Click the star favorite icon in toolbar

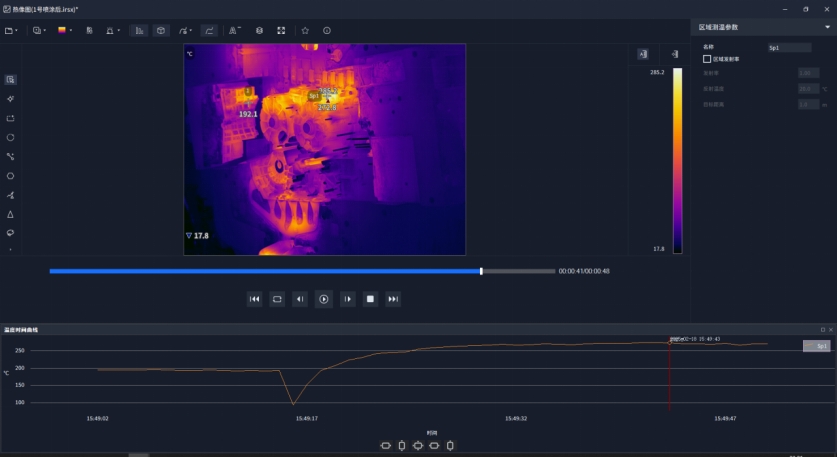click(305, 31)
